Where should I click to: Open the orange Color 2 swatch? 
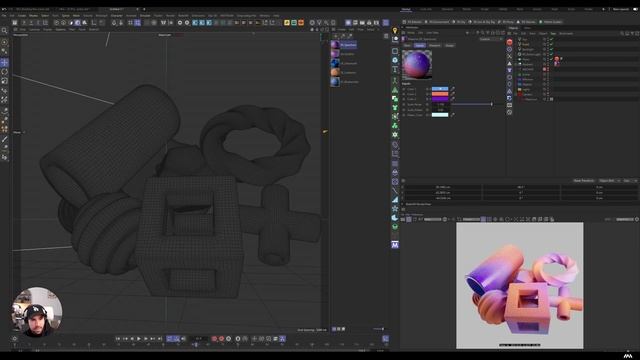coord(440,93)
